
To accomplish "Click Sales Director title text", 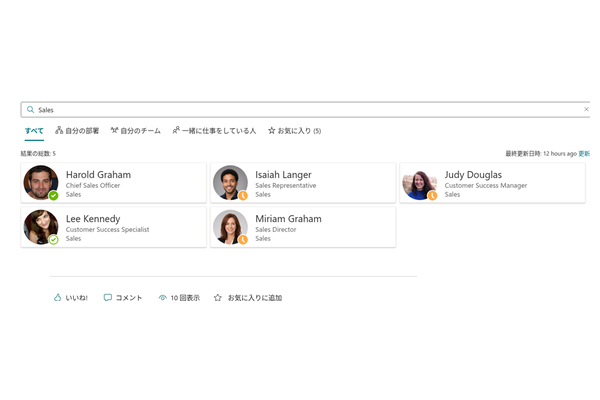I will [x=276, y=230].
